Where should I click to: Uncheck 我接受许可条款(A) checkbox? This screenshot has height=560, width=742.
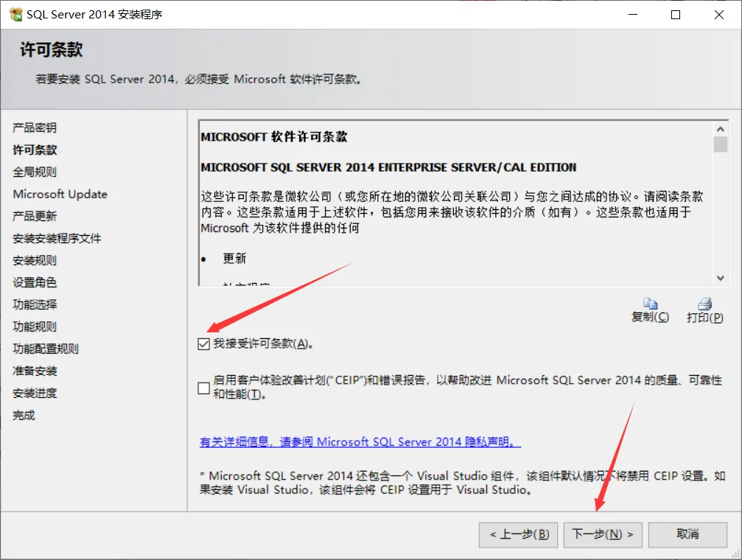(204, 343)
